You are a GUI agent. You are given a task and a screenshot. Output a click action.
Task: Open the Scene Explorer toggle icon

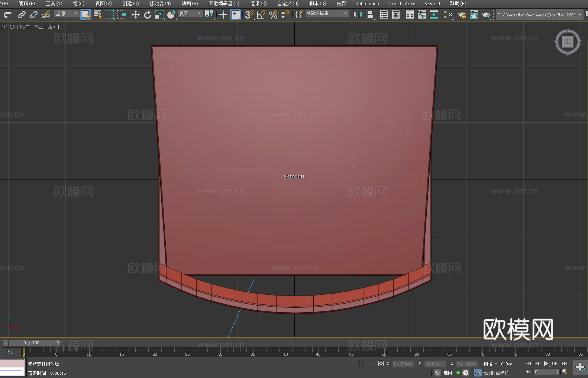tap(384, 14)
